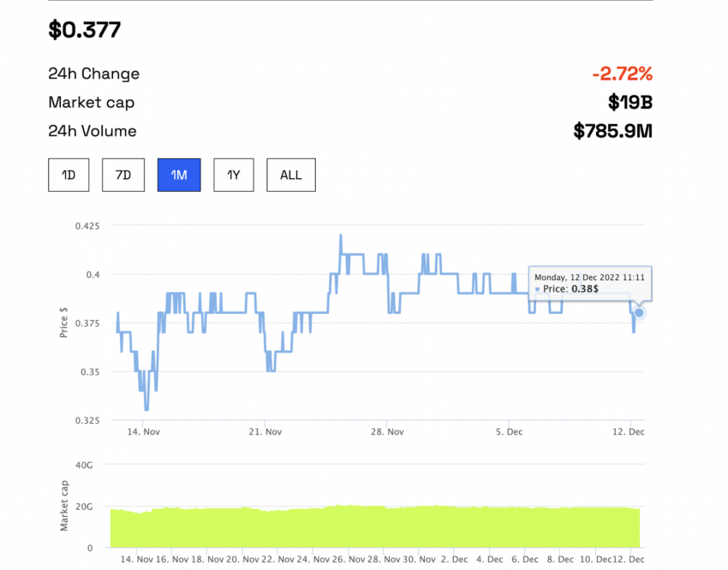Switch chart to the 7D range
This screenshot has height=570, width=728.
pyautogui.click(x=123, y=175)
